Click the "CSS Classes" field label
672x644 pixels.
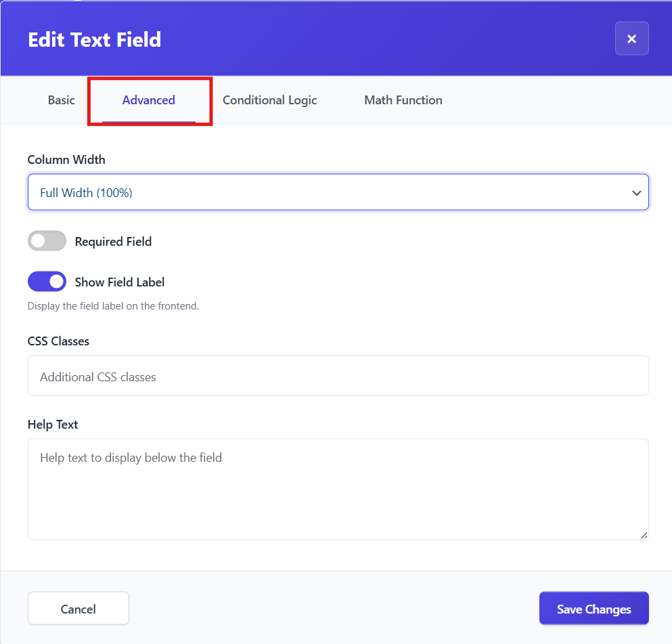tap(58, 341)
